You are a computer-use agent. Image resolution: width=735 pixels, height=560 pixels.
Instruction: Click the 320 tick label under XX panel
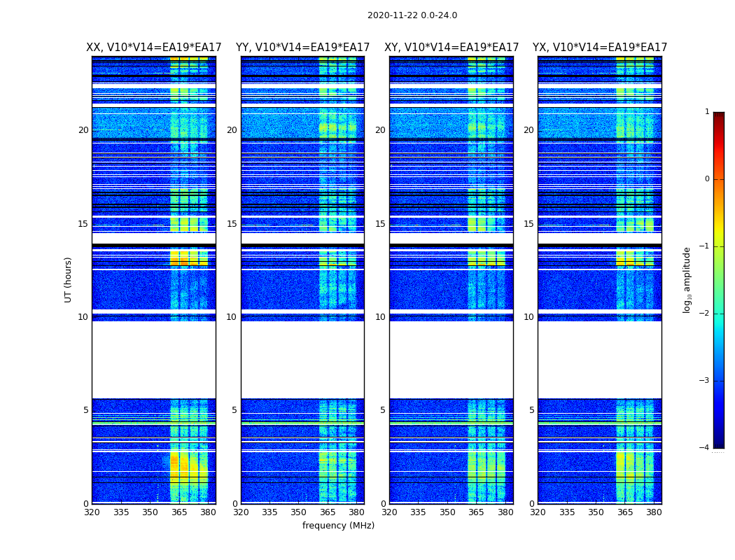point(92,512)
